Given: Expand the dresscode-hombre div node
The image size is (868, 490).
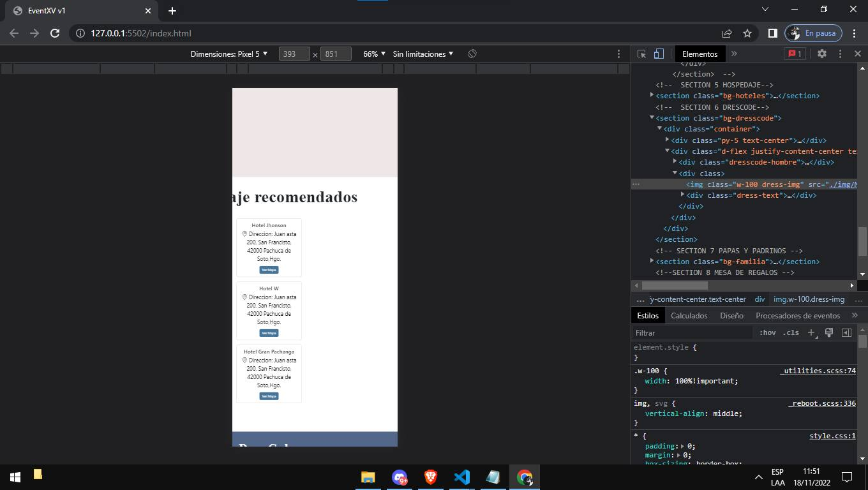Looking at the screenshot, I should click(x=675, y=162).
